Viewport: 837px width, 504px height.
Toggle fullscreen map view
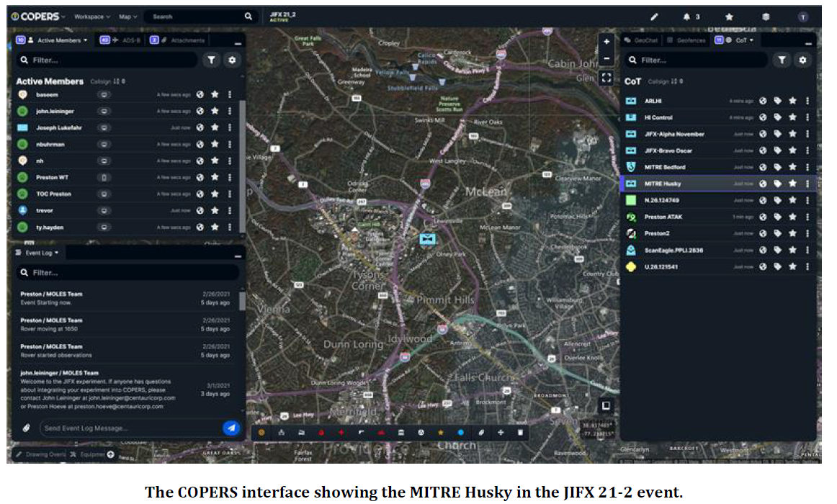coord(607,78)
